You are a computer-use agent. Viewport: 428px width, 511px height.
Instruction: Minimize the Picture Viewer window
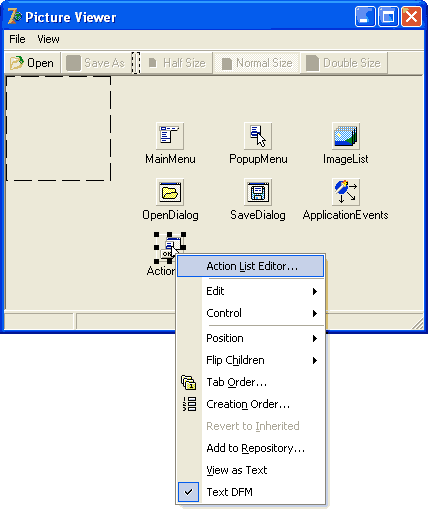(x=365, y=16)
